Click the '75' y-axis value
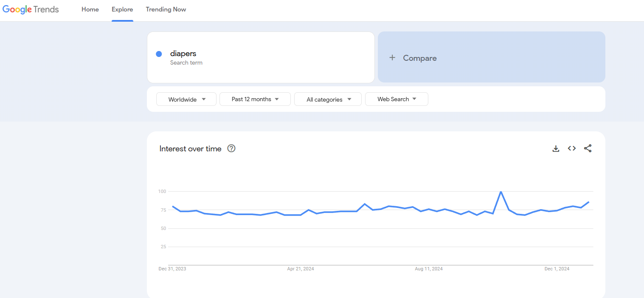The height and width of the screenshot is (298, 644). click(x=163, y=210)
